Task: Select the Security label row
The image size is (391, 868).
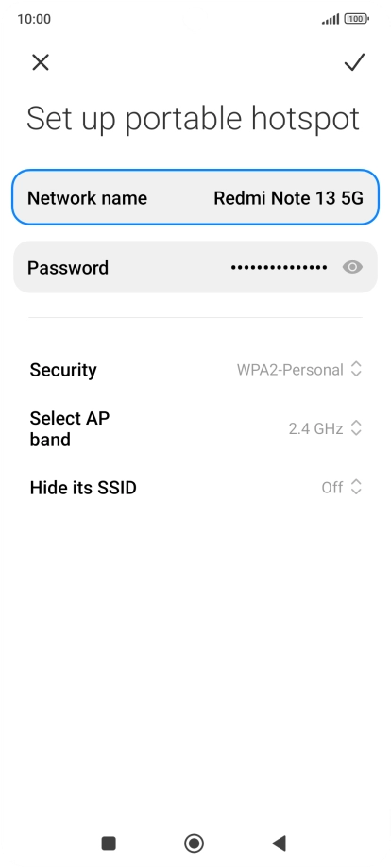Action: point(195,369)
